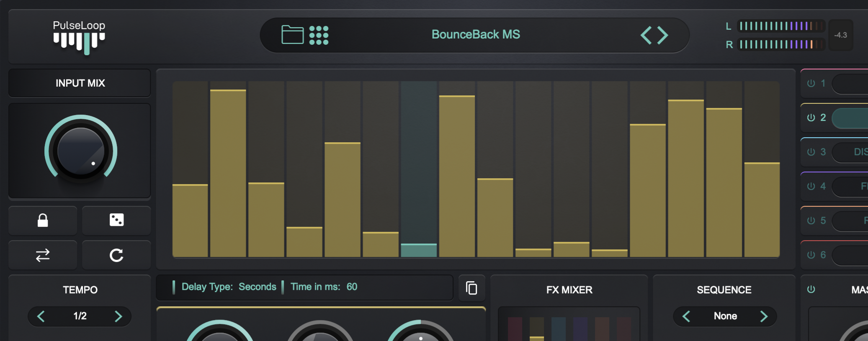The height and width of the screenshot is (341, 868).
Task: Open the preset grid view
Action: (319, 35)
